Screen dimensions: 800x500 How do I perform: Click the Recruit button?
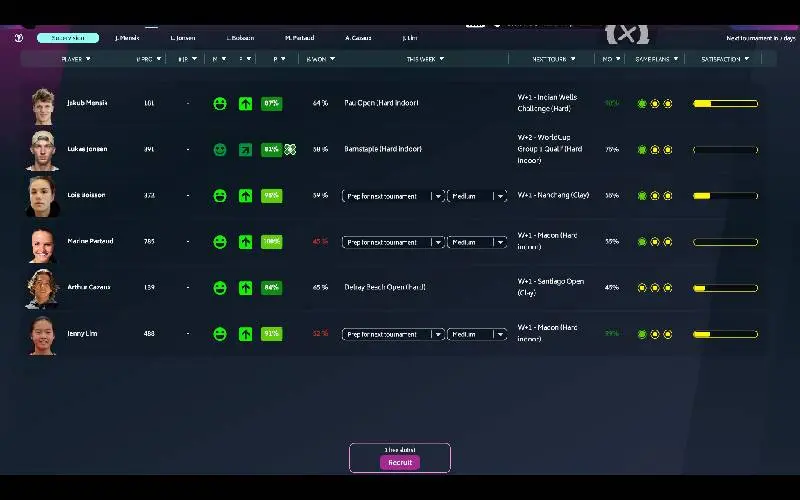click(400, 463)
